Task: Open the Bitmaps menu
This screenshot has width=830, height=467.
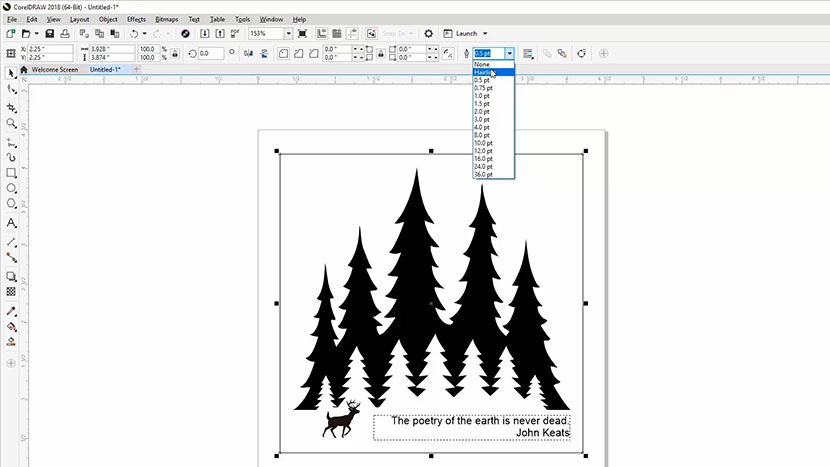Action: click(166, 19)
